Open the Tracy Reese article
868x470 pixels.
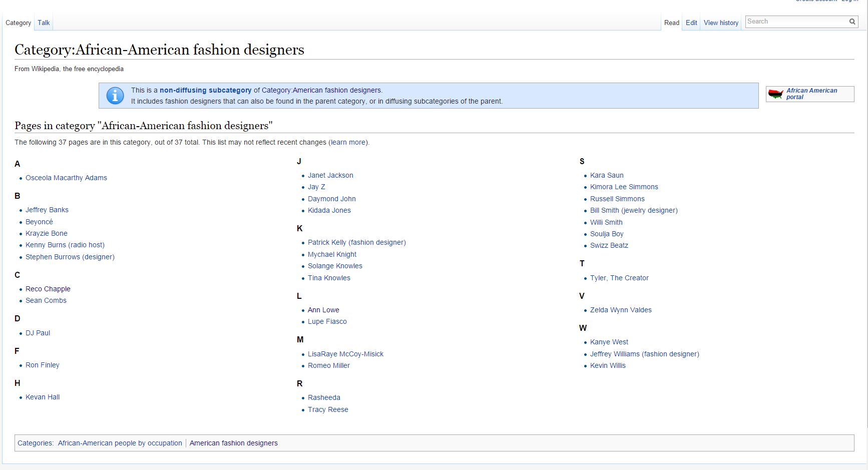tap(328, 409)
